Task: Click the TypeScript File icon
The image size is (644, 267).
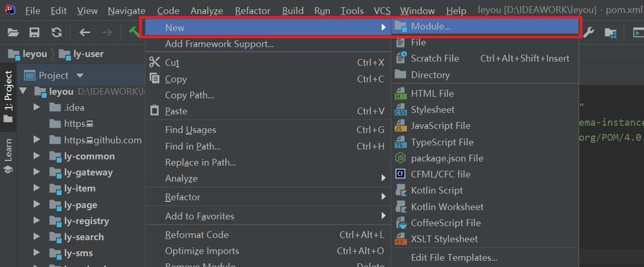Action: pyautogui.click(x=400, y=142)
